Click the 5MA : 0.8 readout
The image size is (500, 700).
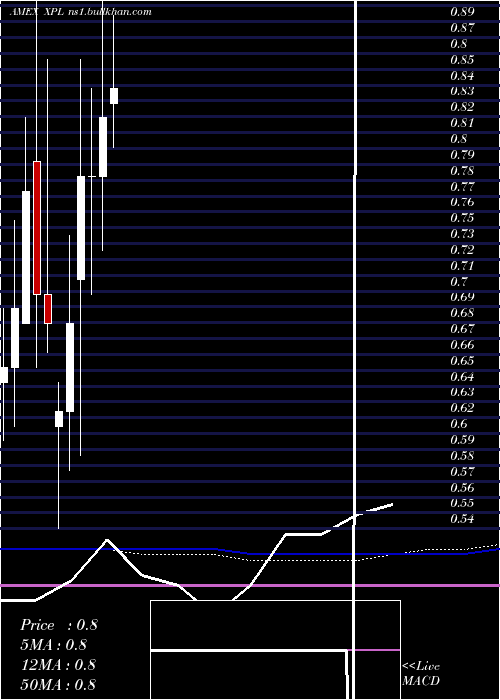tap(54, 645)
